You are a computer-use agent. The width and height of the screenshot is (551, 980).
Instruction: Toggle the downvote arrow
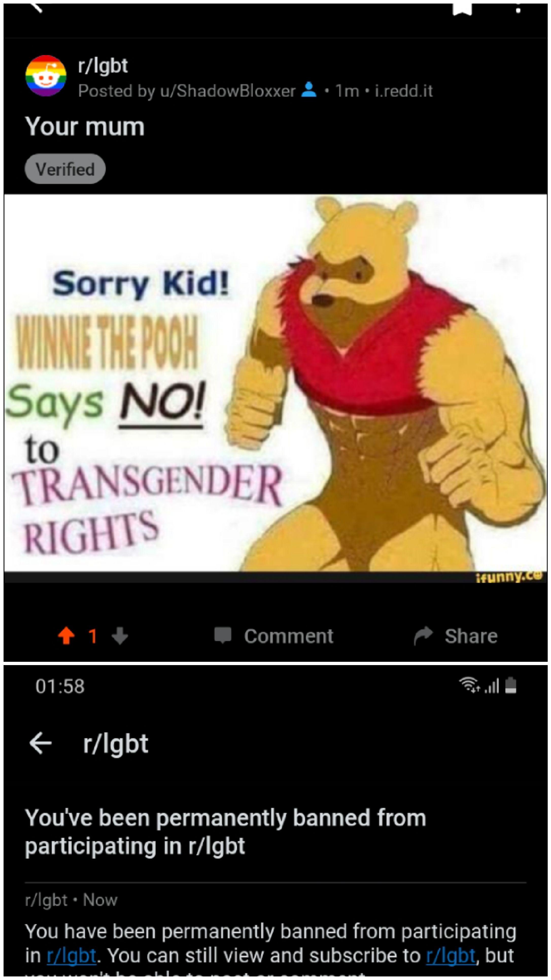click(120, 636)
